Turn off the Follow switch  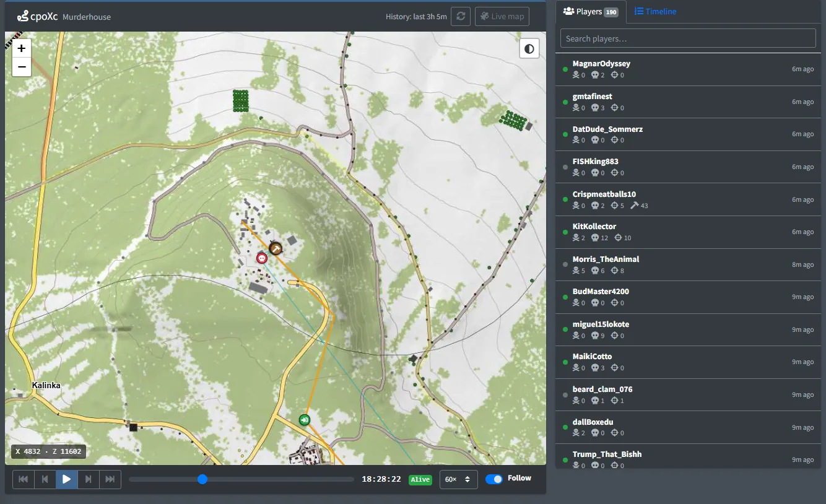point(494,479)
